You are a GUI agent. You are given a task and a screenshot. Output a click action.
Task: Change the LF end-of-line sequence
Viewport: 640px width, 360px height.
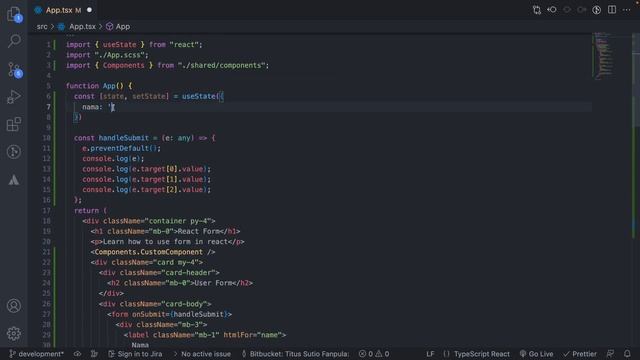coord(430,354)
